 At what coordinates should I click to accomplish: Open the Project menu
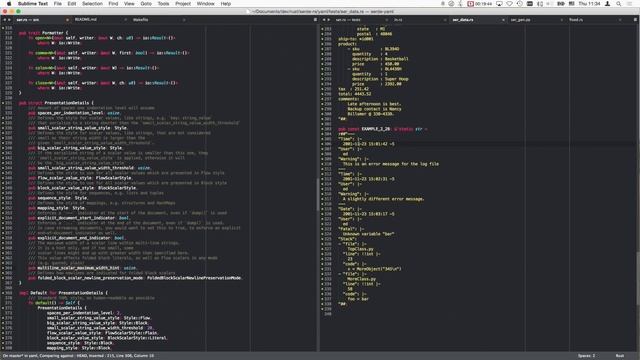coord(183,4)
